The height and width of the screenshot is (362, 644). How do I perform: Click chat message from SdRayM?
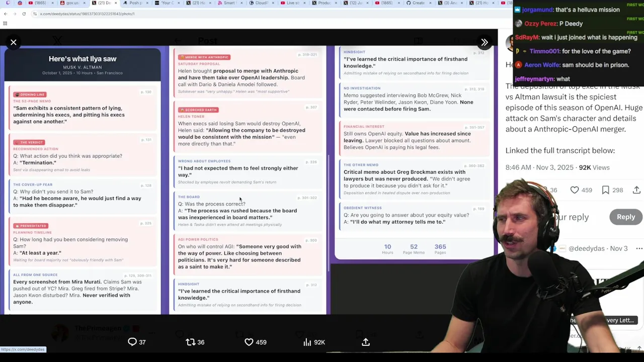[576, 37]
